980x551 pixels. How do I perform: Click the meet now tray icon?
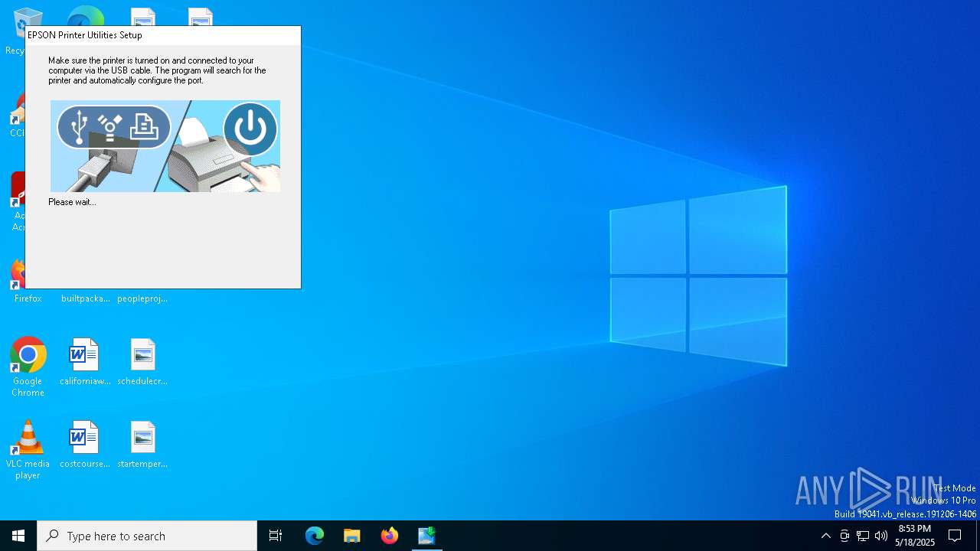[844, 536]
